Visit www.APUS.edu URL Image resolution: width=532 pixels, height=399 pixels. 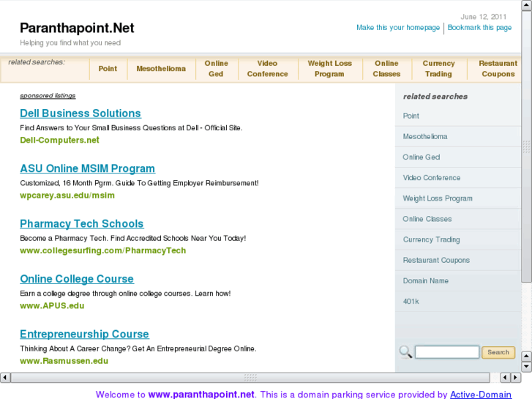(52, 305)
